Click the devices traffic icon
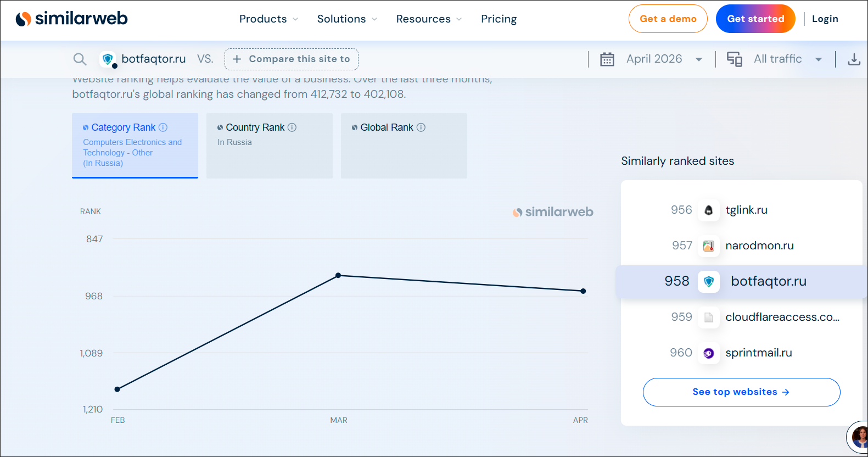 [735, 59]
